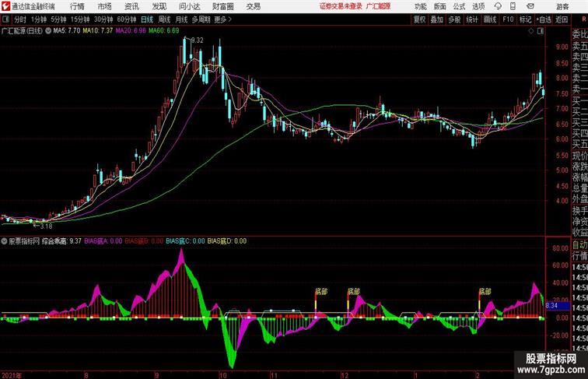Image resolution: width=588 pixels, height=379 pixels.
Task: Open the 财富圈 menu
Action: coord(223,6)
